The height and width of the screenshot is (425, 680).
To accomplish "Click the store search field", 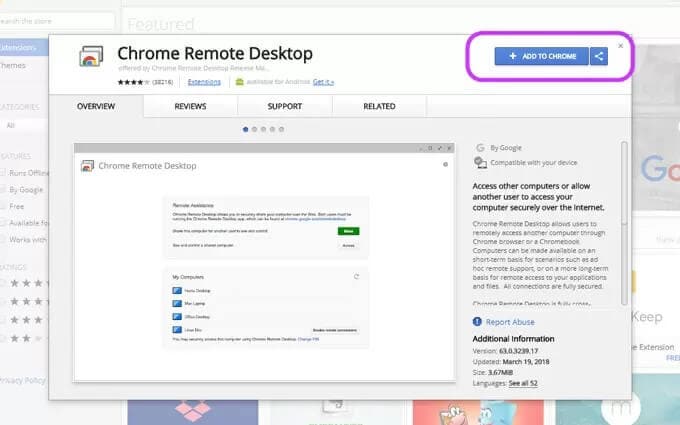I will click(56, 21).
